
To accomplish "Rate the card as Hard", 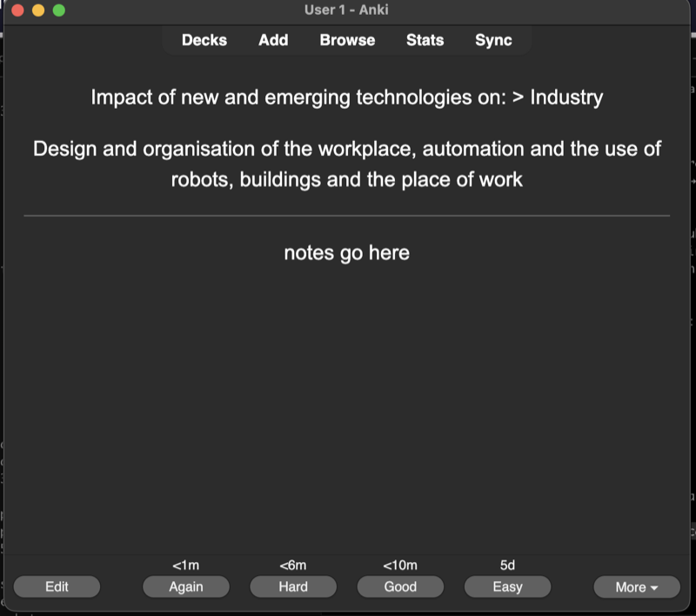I will 293,586.
